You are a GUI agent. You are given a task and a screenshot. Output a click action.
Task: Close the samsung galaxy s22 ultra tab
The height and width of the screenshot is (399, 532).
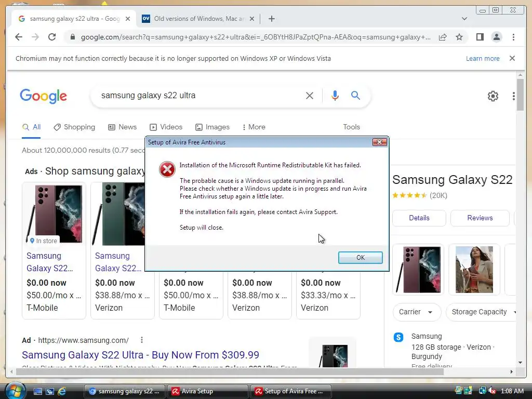pos(128,19)
